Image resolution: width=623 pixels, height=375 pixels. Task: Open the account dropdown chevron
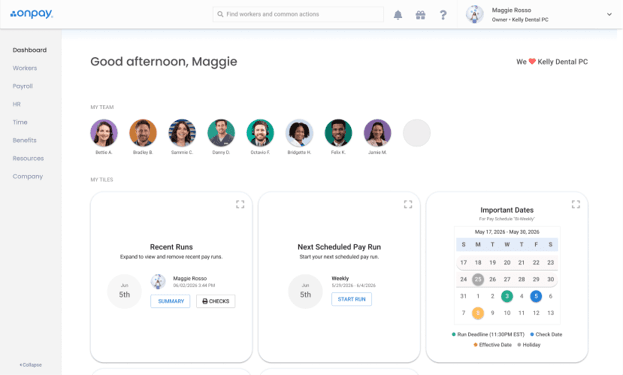[609, 14]
